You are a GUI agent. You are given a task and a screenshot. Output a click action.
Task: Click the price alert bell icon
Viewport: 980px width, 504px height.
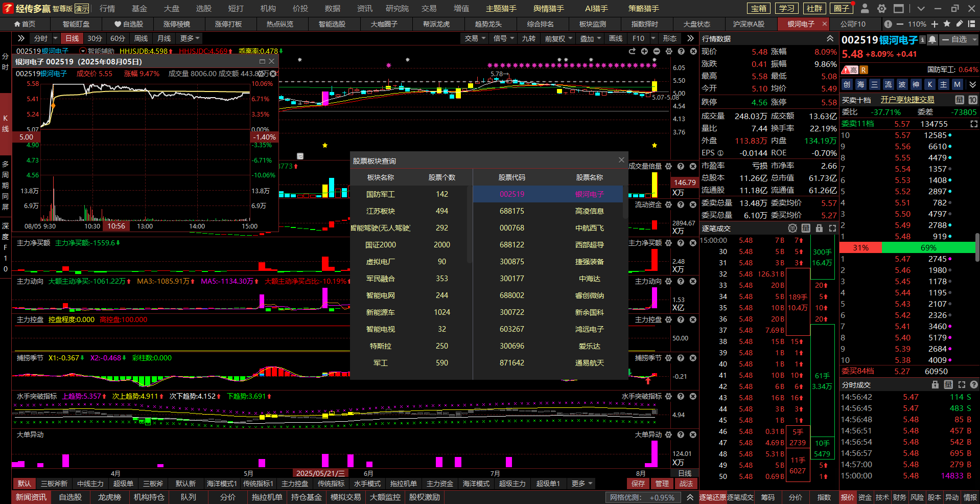click(x=932, y=40)
